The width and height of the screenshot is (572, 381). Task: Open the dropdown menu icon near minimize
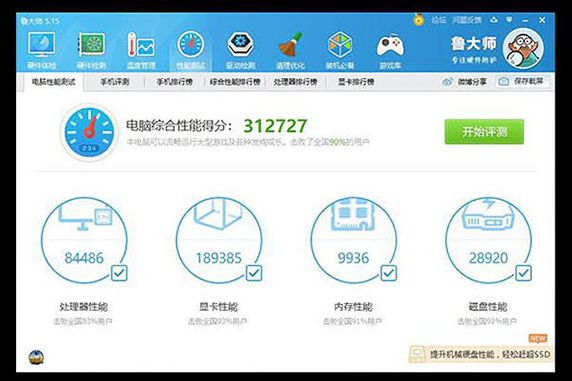point(510,20)
